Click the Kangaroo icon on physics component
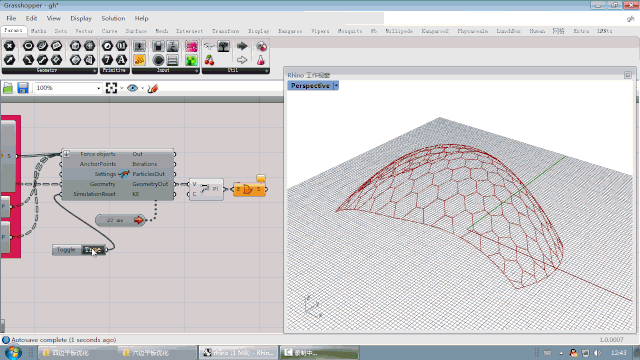The image size is (640, 360). tap(124, 174)
